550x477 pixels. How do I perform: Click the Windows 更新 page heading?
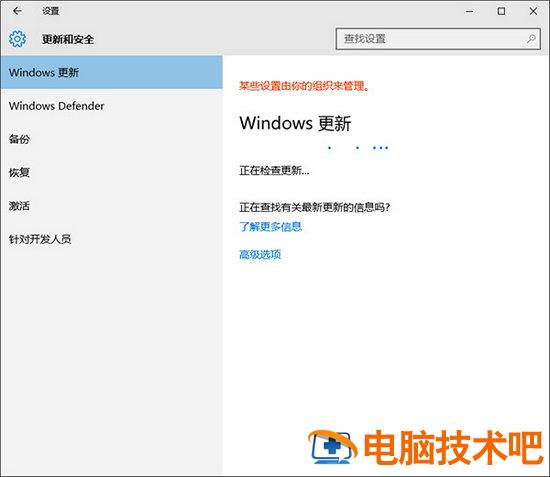[x=295, y=123]
